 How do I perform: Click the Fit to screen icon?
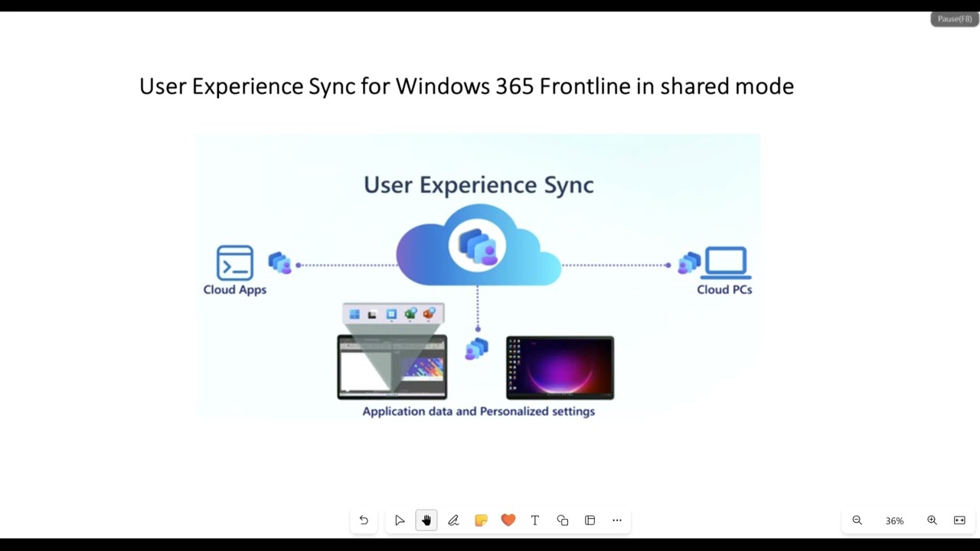click(959, 520)
